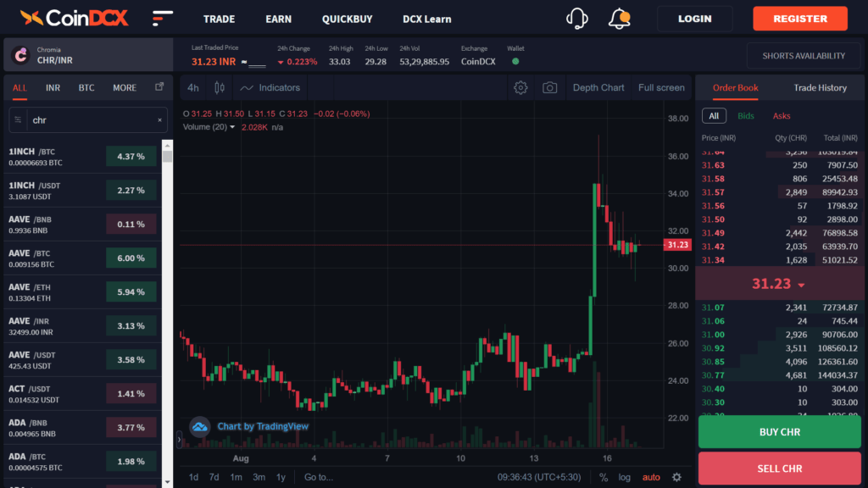The image size is (868, 488).
Task: Open the TRADE menu
Action: click(219, 19)
